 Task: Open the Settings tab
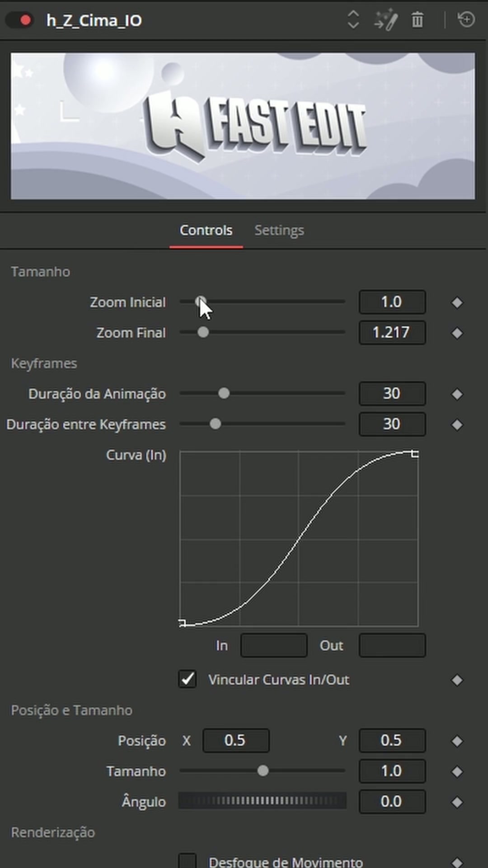pos(279,230)
